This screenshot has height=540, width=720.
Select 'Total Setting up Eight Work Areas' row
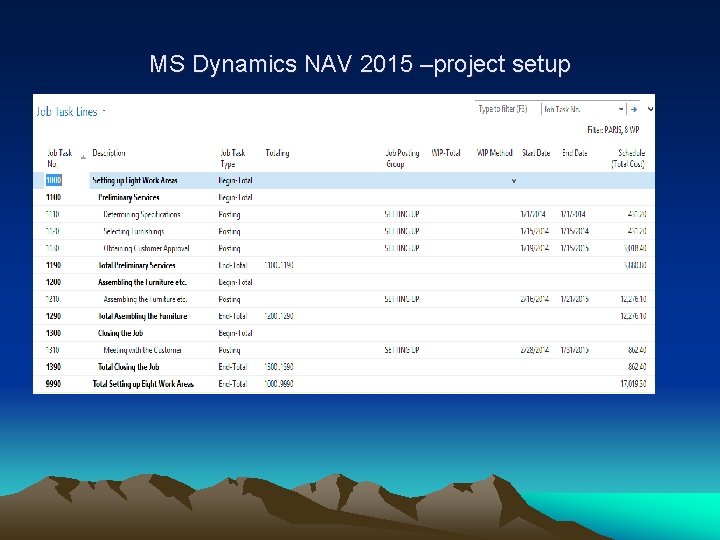[143, 384]
